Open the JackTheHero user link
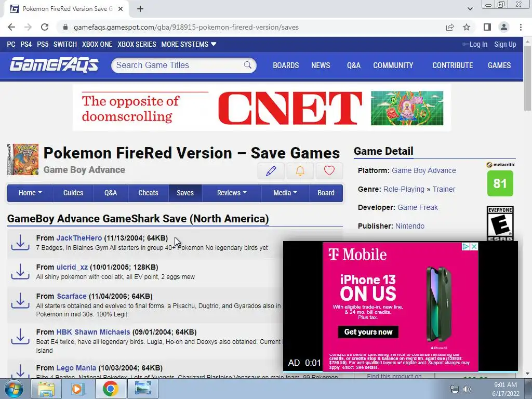This screenshot has height=399, width=532. [79, 238]
